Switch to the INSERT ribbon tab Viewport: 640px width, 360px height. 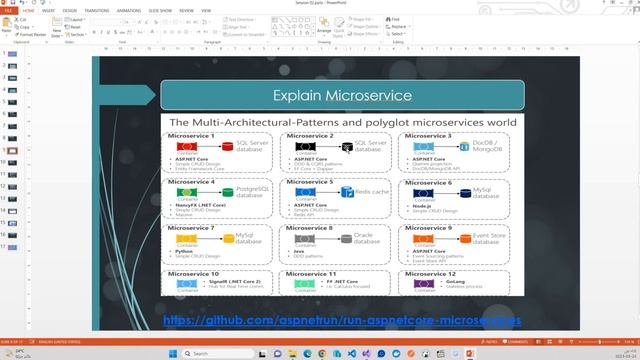tap(48, 11)
